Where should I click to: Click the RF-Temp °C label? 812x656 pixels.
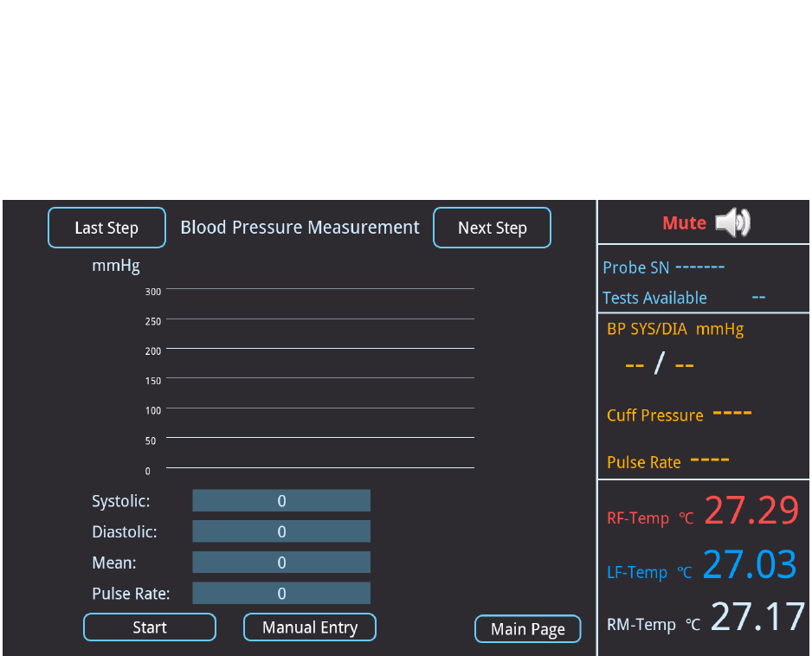pos(650,518)
